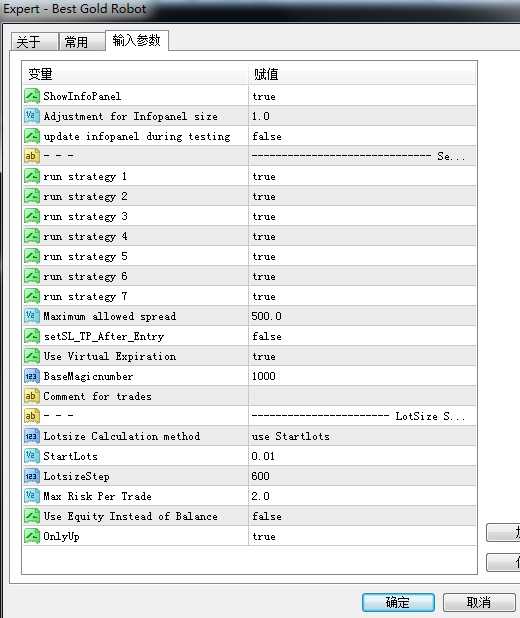Click the Lotsize Calculation method integer icon
520x618 pixels.
click(x=32, y=436)
